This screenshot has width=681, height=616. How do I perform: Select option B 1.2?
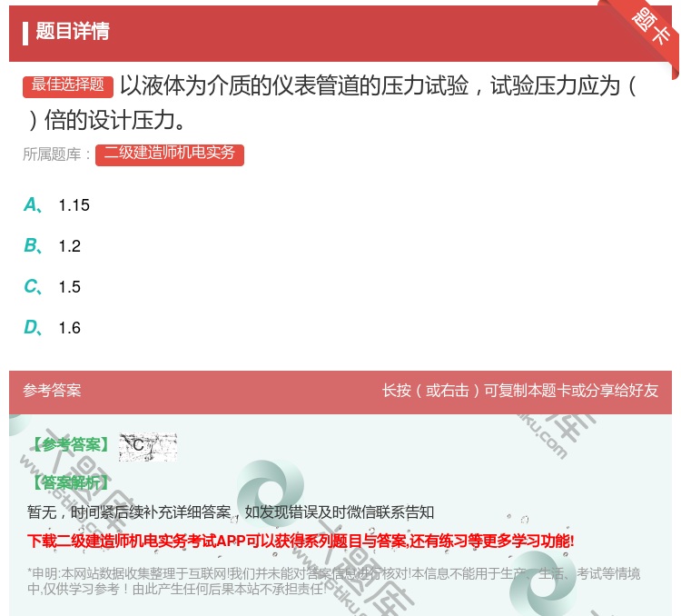pos(52,245)
